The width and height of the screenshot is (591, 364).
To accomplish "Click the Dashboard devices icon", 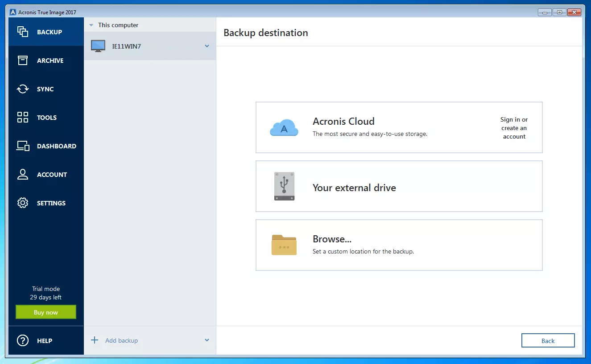I will click(23, 146).
